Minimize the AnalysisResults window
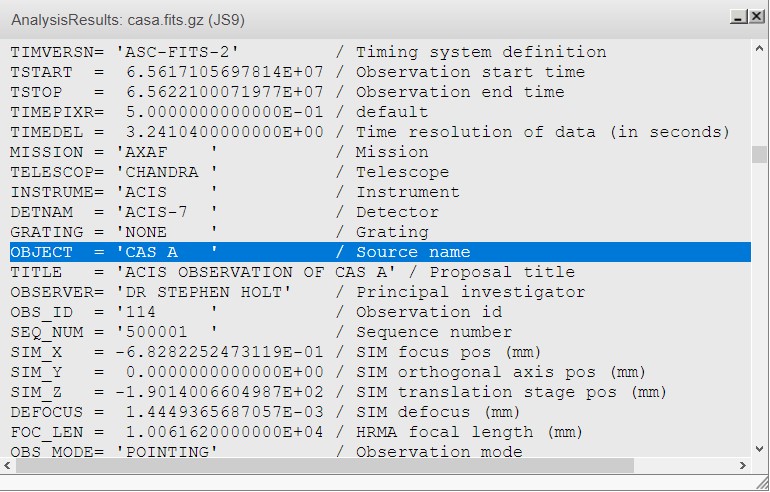Image resolution: width=770 pixels, height=492 pixels. (738, 17)
